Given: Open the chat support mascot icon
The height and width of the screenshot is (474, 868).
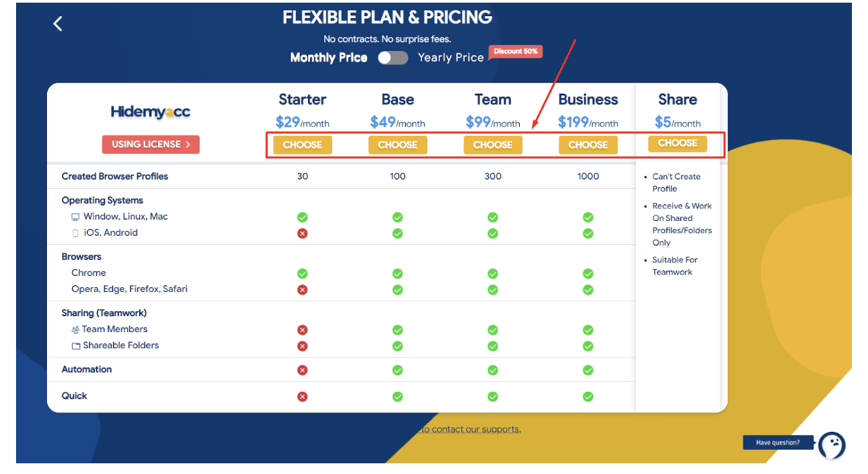Looking at the screenshot, I should coord(832,445).
